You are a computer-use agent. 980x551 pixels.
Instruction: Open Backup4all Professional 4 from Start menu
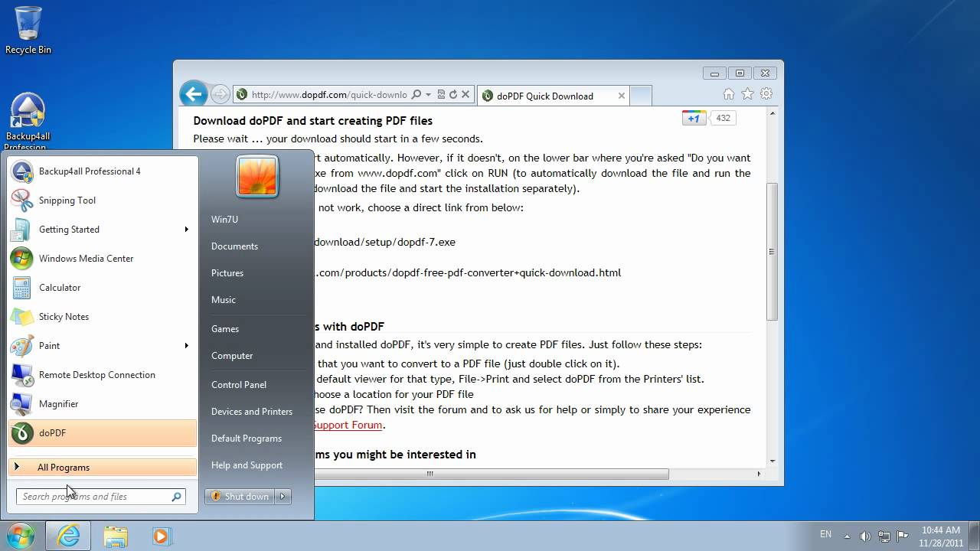(x=103, y=171)
